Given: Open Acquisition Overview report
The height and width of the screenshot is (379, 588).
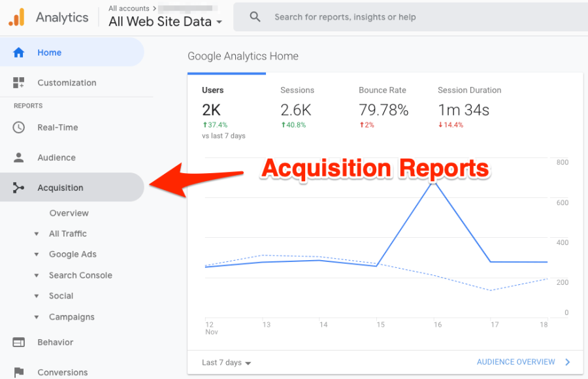Looking at the screenshot, I should (69, 213).
